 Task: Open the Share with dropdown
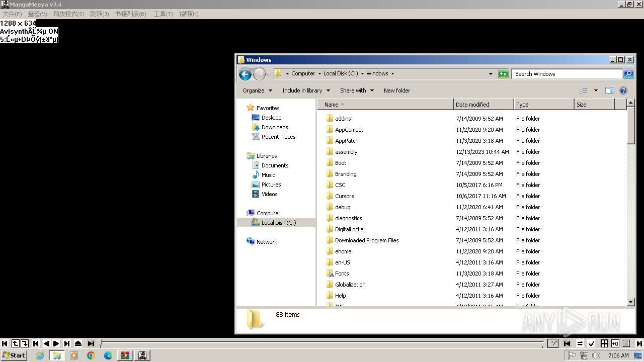(357, 90)
